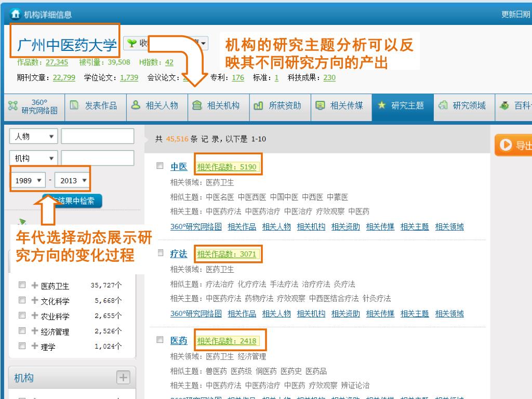The width and height of the screenshot is (532, 399).
Task: Click the plus icon next to 文化科学
Action: [35, 300]
